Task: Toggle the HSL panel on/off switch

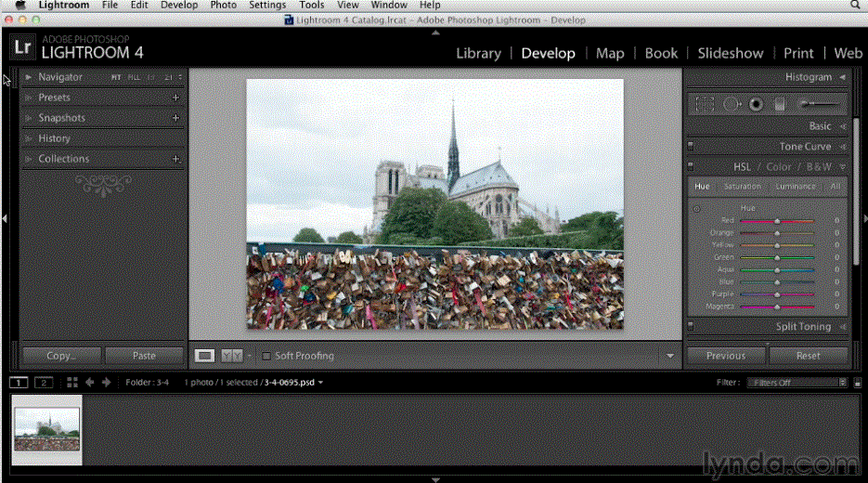Action: pos(691,165)
